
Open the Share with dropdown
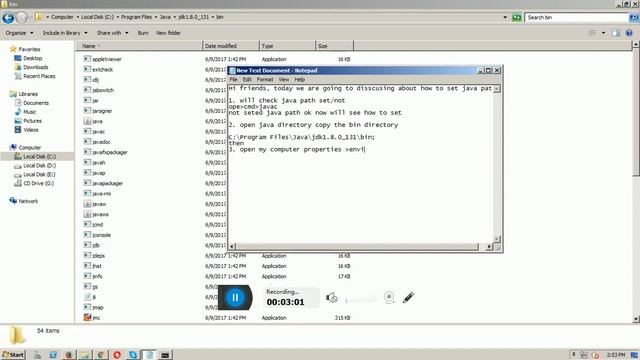point(112,33)
